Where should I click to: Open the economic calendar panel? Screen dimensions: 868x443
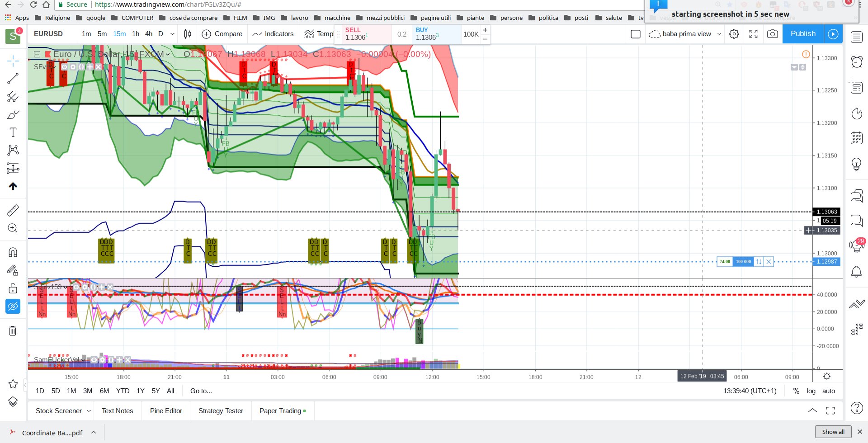coord(857,138)
